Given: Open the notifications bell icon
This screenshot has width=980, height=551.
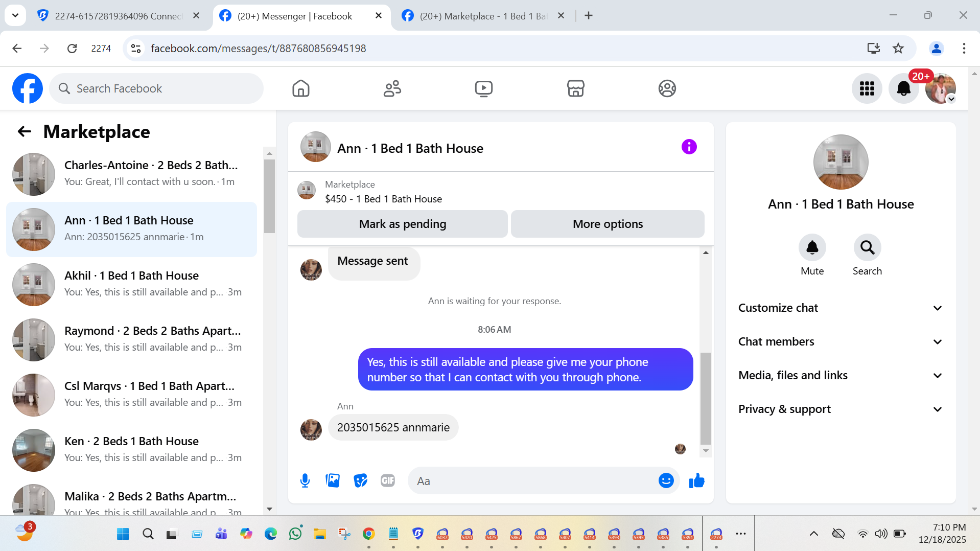Looking at the screenshot, I should pos(904,88).
